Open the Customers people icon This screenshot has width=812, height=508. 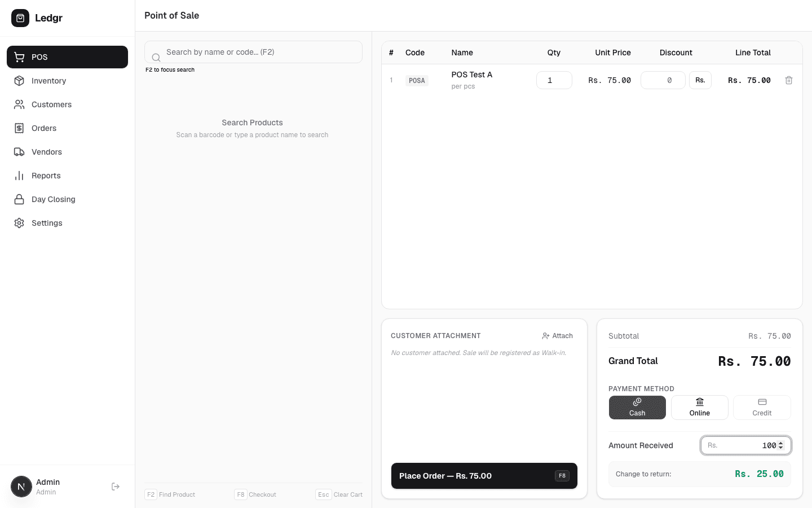[x=19, y=104]
